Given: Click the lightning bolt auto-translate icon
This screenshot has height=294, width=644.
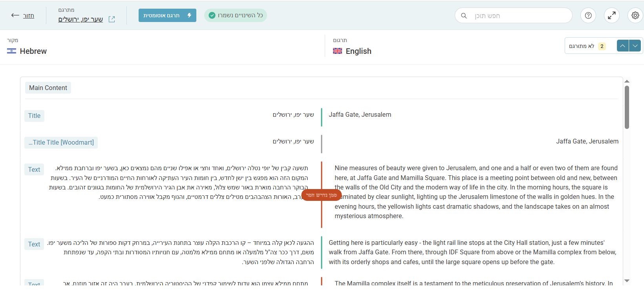Looking at the screenshot, I should pos(189,15).
